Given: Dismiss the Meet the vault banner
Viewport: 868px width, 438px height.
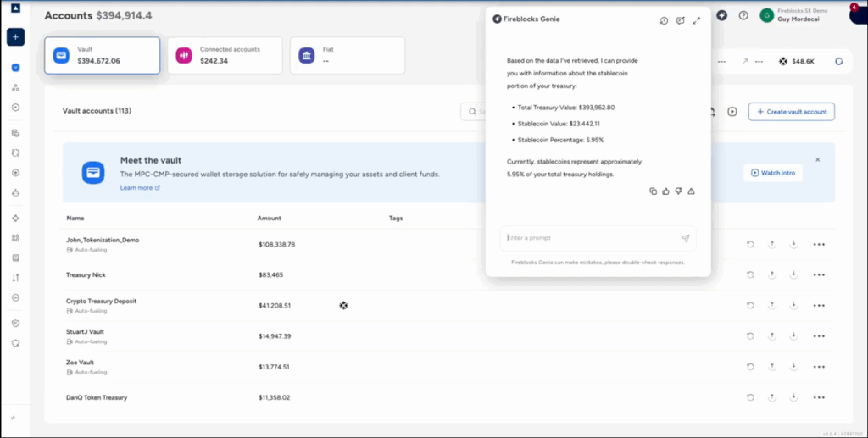Looking at the screenshot, I should (818, 159).
